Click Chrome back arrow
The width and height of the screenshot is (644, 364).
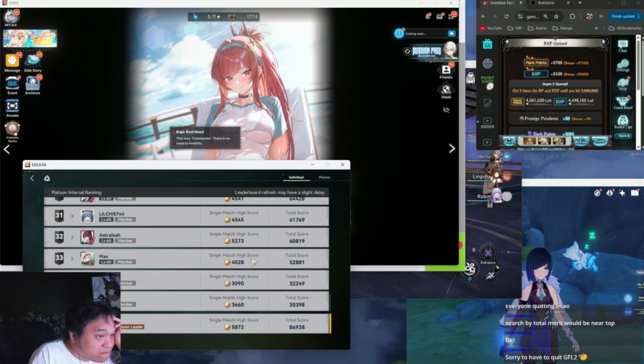(x=484, y=16)
